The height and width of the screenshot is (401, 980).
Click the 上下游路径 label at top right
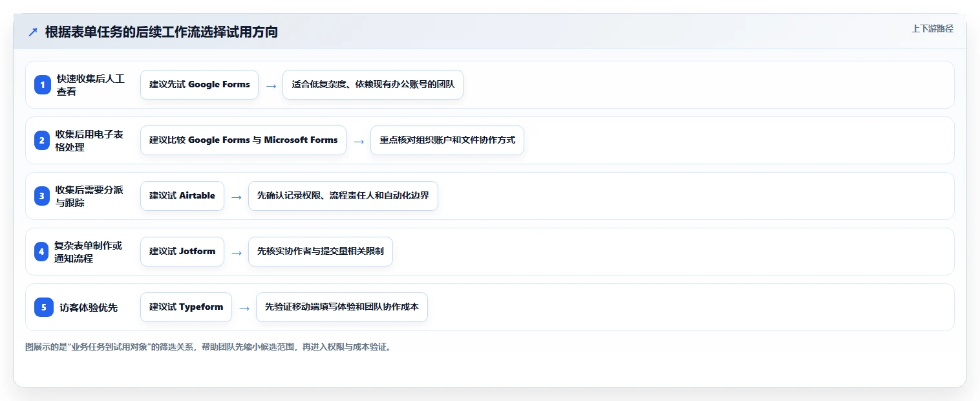click(932, 28)
